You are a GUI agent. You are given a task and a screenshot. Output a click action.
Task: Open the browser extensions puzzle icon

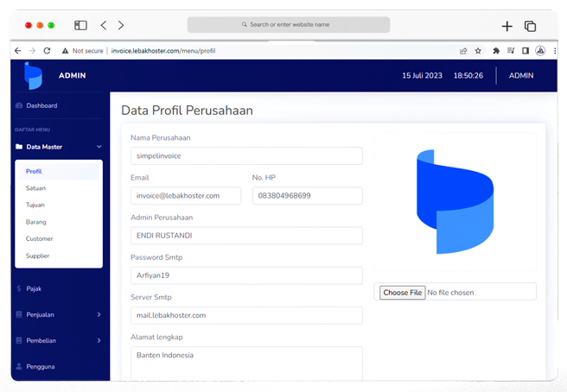496,51
